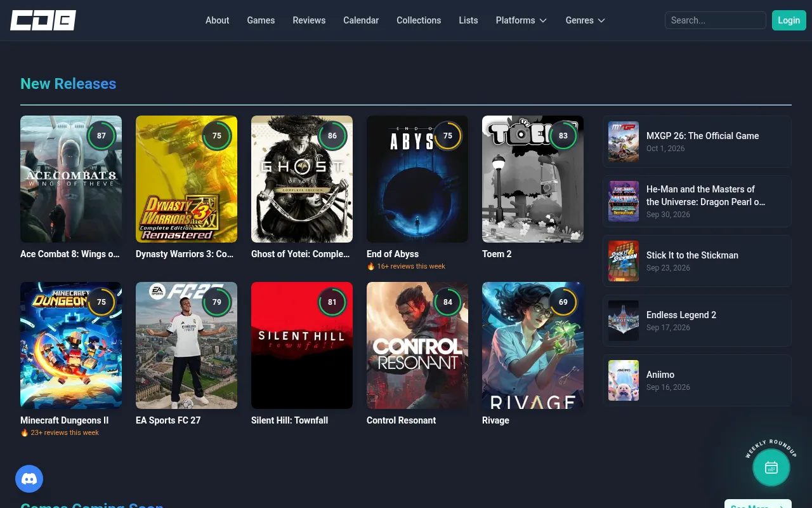The width and height of the screenshot is (812, 508).
Task: Select the Rivage cover art
Action: 533,345
